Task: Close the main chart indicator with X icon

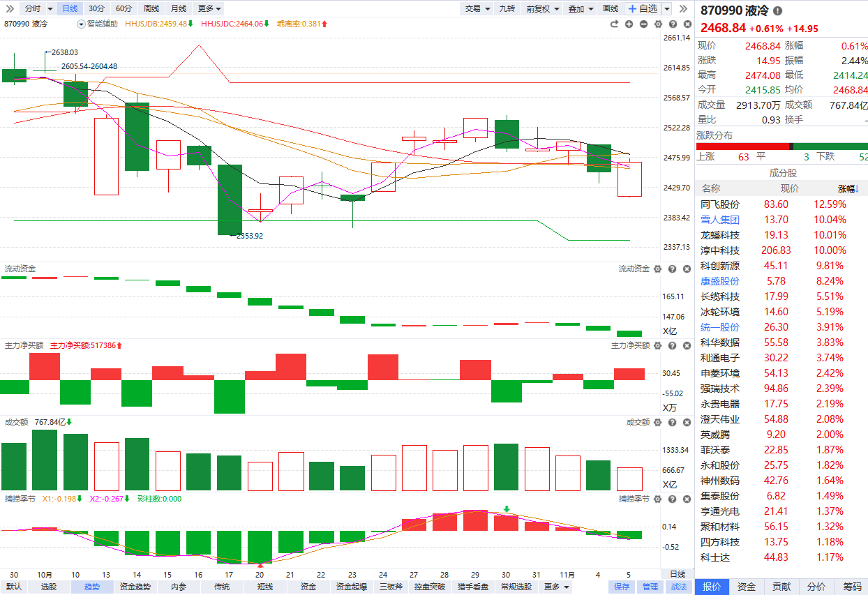Action: click(687, 24)
